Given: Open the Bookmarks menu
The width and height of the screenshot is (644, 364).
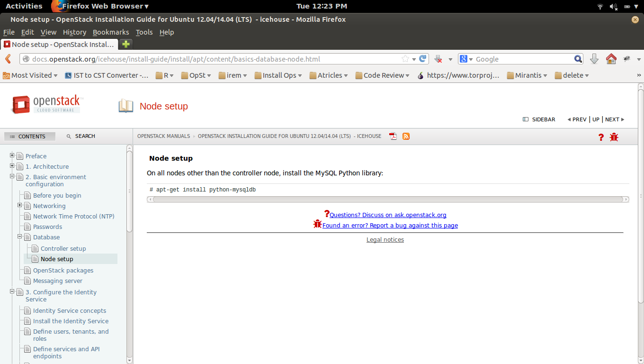Looking at the screenshot, I should pos(111,32).
